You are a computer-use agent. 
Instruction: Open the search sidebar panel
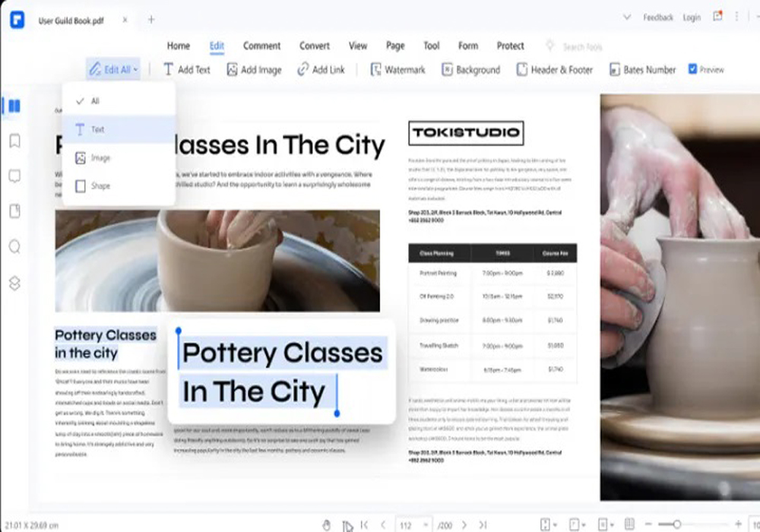click(14, 246)
